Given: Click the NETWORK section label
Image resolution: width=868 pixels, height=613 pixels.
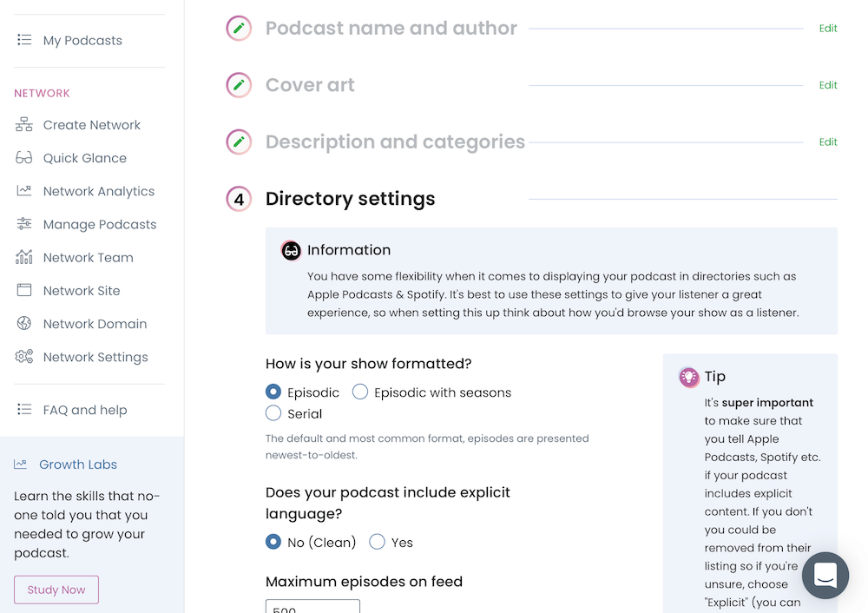Looking at the screenshot, I should [42, 93].
